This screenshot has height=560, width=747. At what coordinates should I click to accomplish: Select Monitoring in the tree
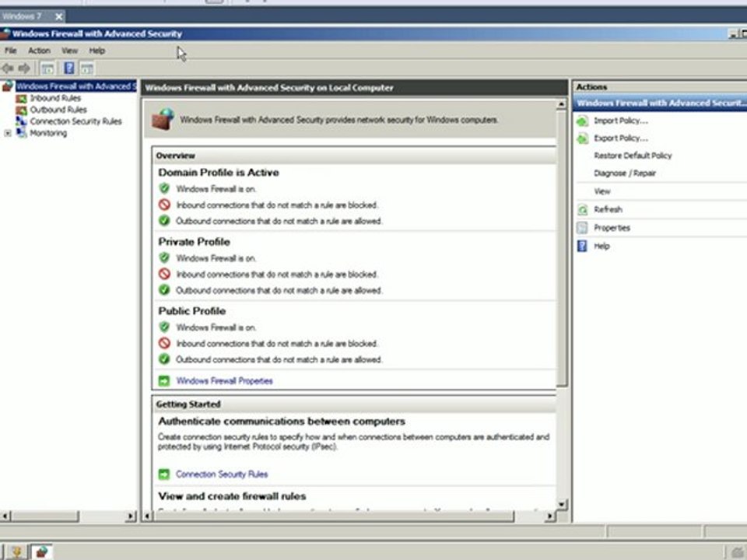point(48,133)
